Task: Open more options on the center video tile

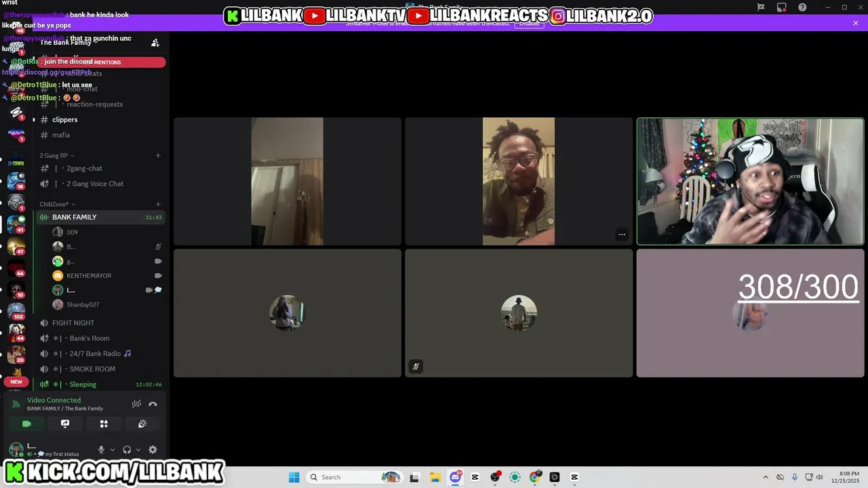Action: click(622, 235)
